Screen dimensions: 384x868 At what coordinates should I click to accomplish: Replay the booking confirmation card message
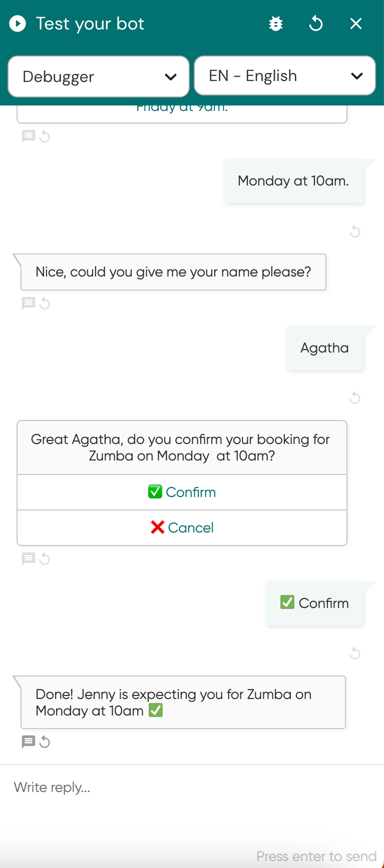(x=45, y=558)
